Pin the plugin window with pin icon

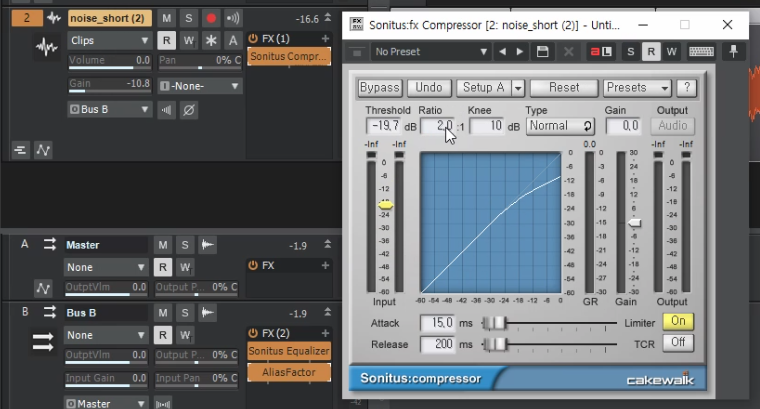tap(733, 51)
